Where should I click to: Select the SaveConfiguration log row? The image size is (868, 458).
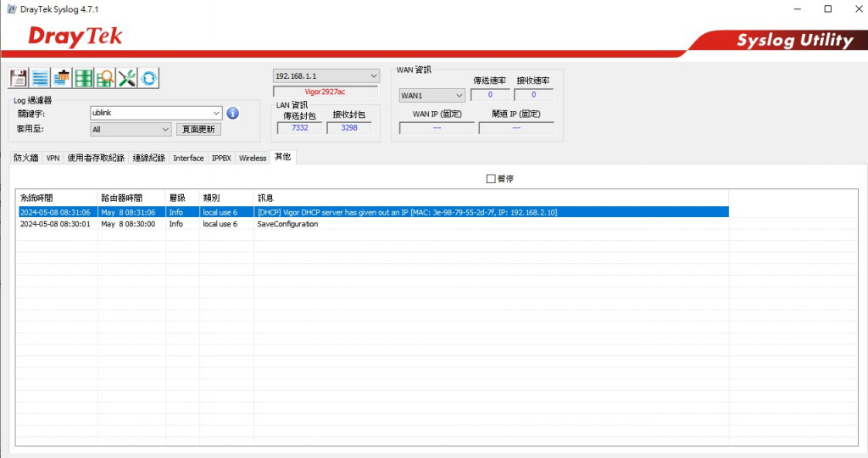pyautogui.click(x=374, y=224)
